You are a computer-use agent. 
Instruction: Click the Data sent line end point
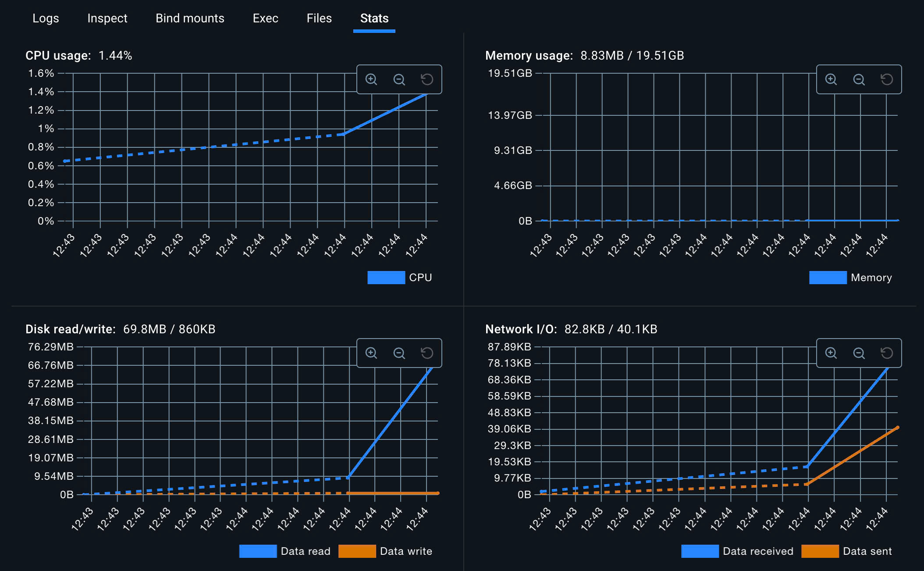pyautogui.click(x=898, y=428)
